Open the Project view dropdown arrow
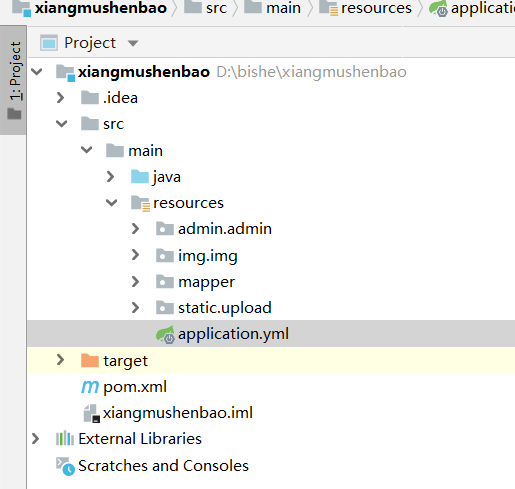 (133, 43)
